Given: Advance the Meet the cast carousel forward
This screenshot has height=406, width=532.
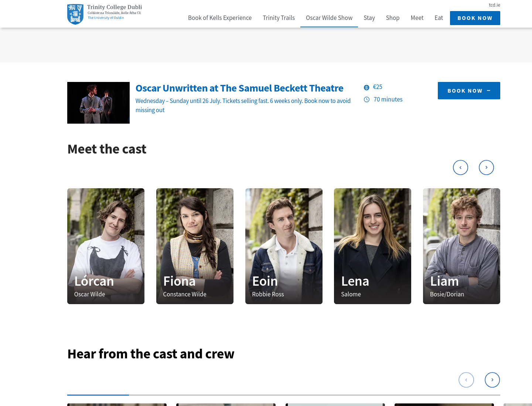Looking at the screenshot, I should point(486,168).
